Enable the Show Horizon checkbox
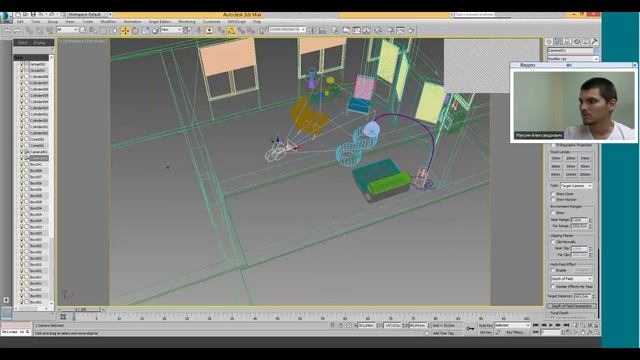640x360 pixels. point(553,199)
